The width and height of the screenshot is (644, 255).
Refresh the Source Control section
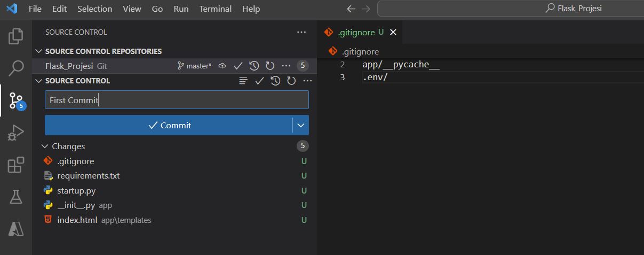tap(291, 81)
